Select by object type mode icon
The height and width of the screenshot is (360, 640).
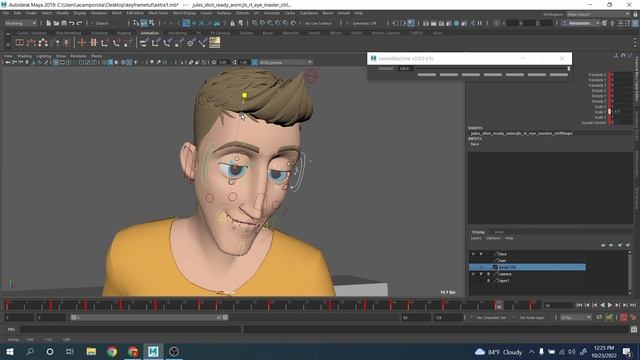pos(144,23)
